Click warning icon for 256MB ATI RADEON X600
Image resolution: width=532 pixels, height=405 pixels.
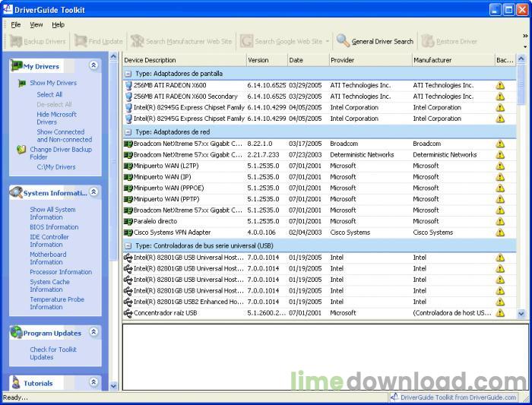[x=499, y=86]
